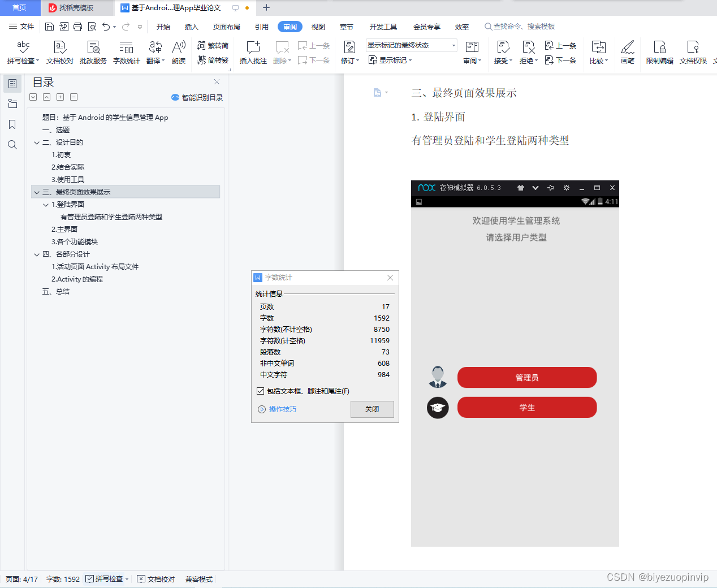Toggle 拼写检查 checkbox in status bar
Image resolution: width=717 pixels, height=588 pixels.
[90, 579]
